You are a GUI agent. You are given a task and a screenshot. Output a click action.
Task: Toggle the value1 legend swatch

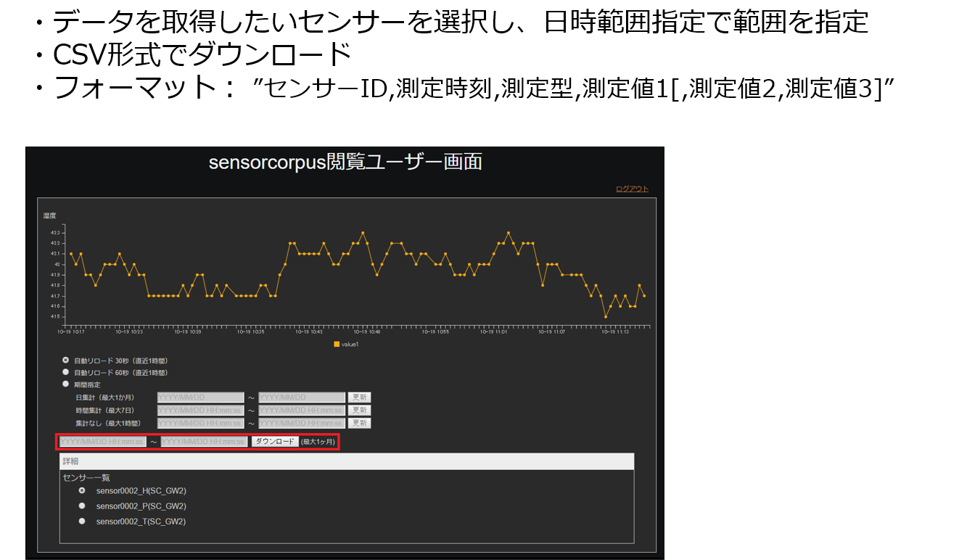click(337, 344)
